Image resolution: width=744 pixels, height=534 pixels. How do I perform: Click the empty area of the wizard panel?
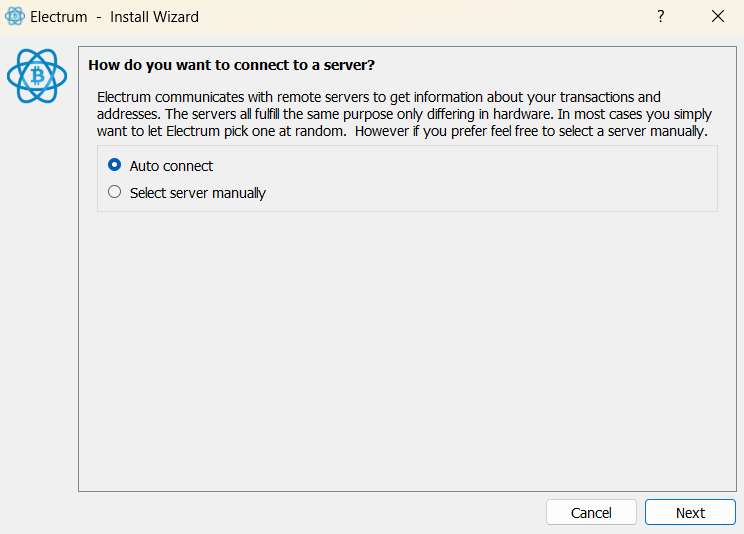pyautogui.click(x=407, y=351)
